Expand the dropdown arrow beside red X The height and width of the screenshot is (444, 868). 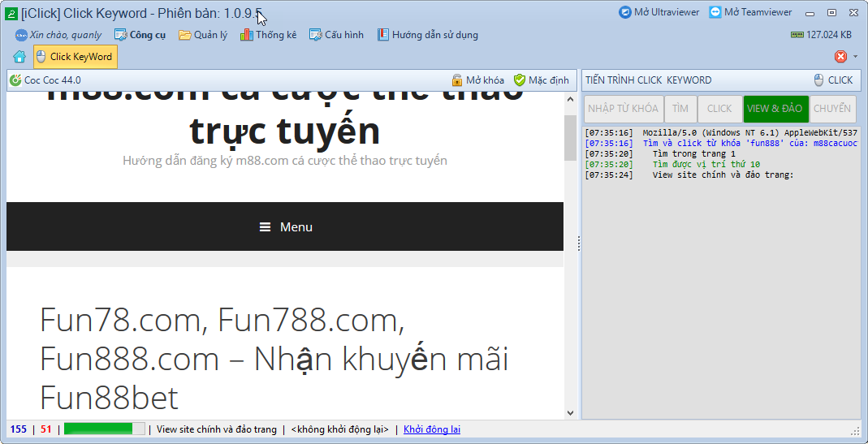855,57
